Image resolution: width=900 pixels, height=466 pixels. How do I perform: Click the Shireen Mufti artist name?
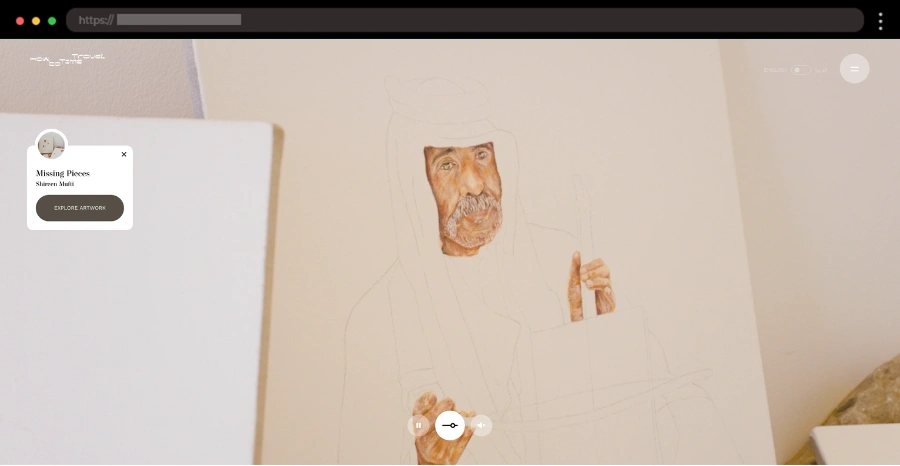click(55, 184)
